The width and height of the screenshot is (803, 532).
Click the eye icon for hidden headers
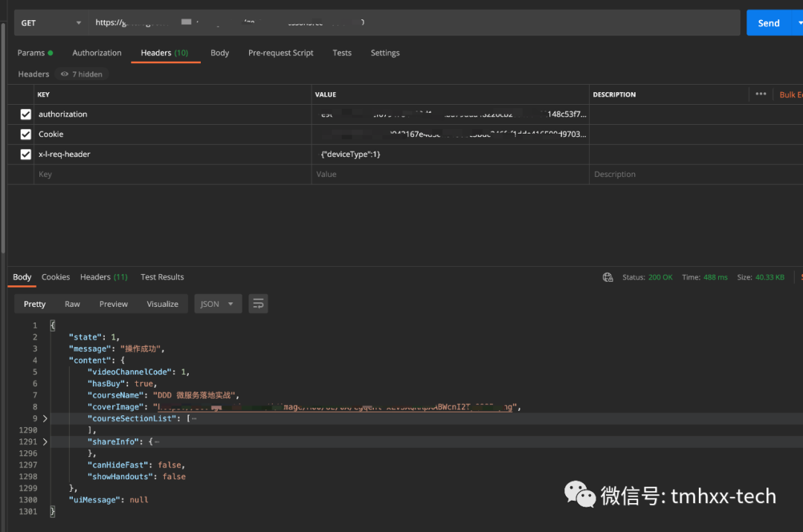[65, 74]
